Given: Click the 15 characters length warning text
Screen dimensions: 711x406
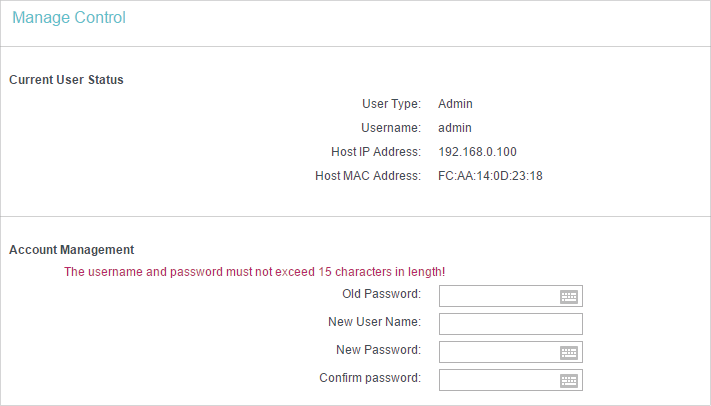Looking at the screenshot, I should [254, 272].
